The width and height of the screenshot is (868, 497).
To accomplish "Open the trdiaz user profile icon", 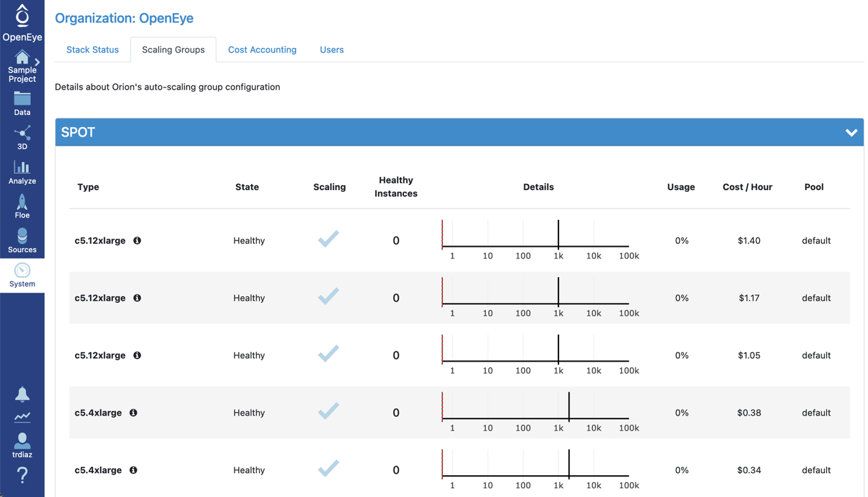I will click(22, 440).
